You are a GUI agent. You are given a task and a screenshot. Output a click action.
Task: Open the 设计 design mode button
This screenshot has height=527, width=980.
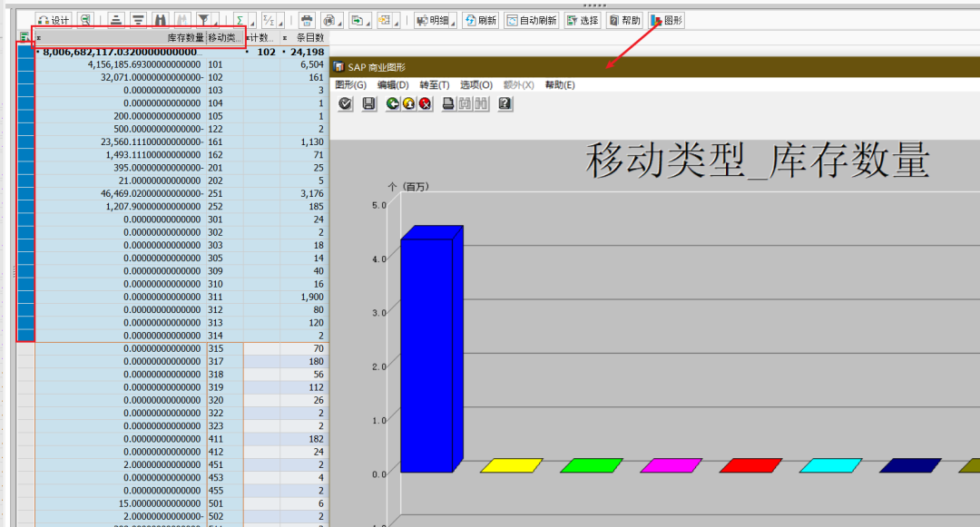(x=54, y=21)
